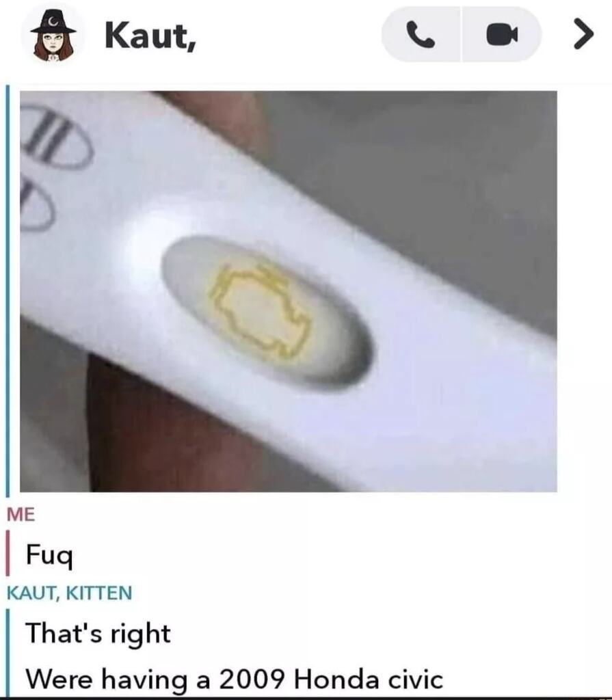Select the "Fuq" message
The image size is (612, 700).
tap(49, 555)
